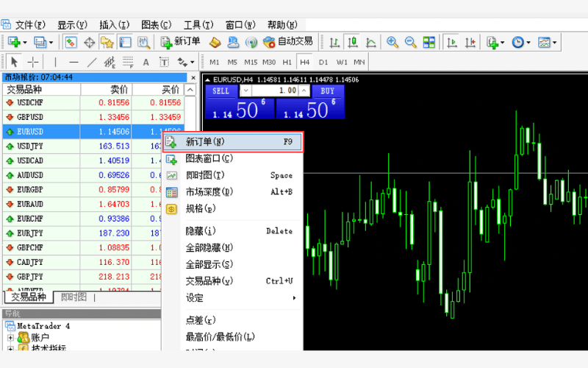Select the 交易品种 tab
The image size is (588, 368).
29,297
